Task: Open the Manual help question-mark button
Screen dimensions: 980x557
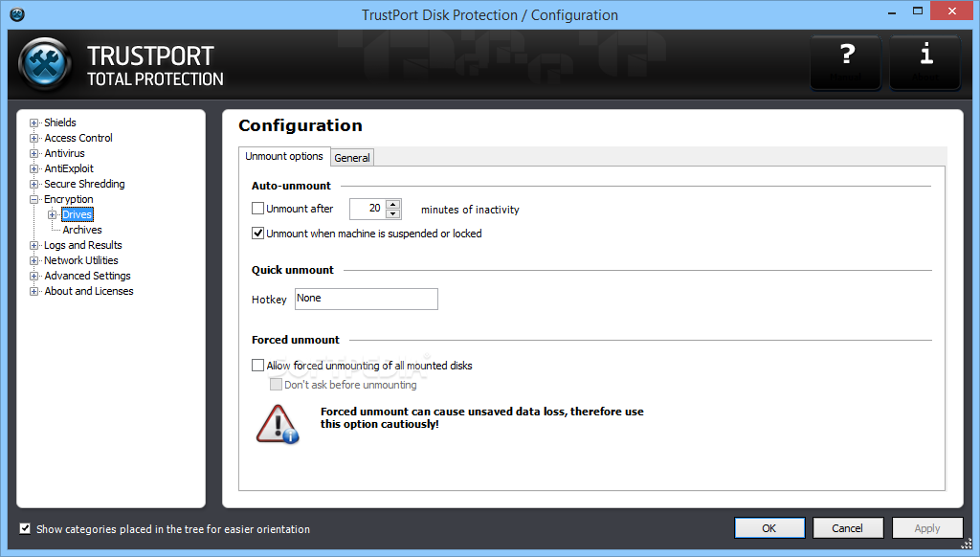Action: coord(846,62)
